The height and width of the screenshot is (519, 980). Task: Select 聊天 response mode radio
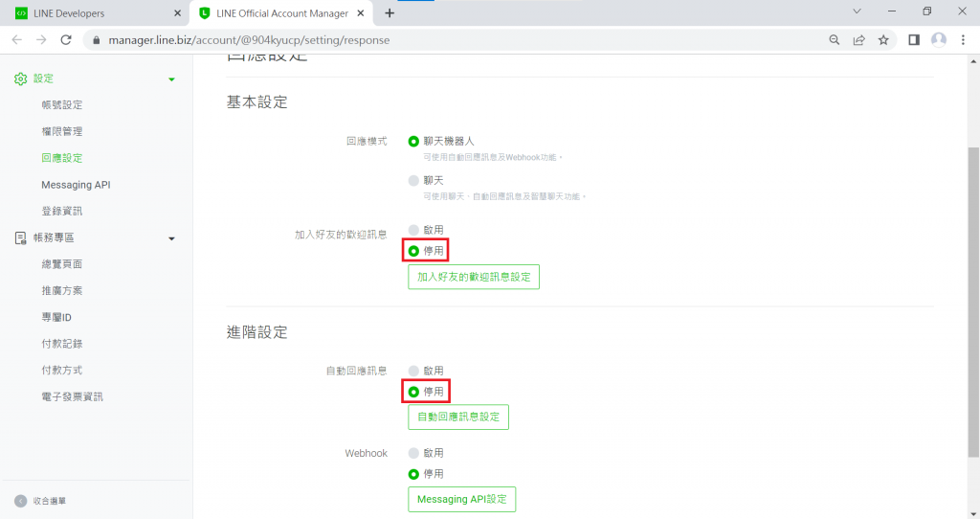point(413,181)
